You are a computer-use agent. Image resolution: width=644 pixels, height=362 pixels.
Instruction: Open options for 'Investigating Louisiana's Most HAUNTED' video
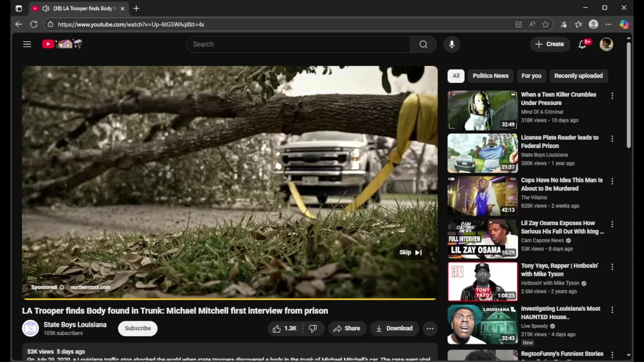click(612, 310)
